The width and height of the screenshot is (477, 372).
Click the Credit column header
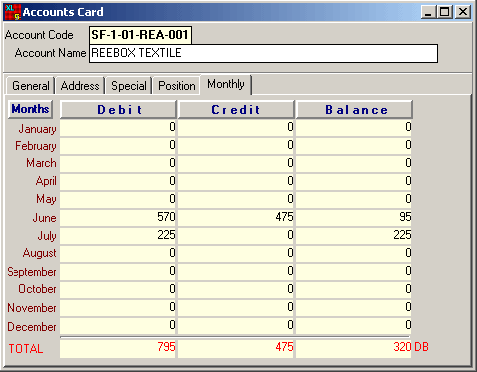tap(236, 110)
